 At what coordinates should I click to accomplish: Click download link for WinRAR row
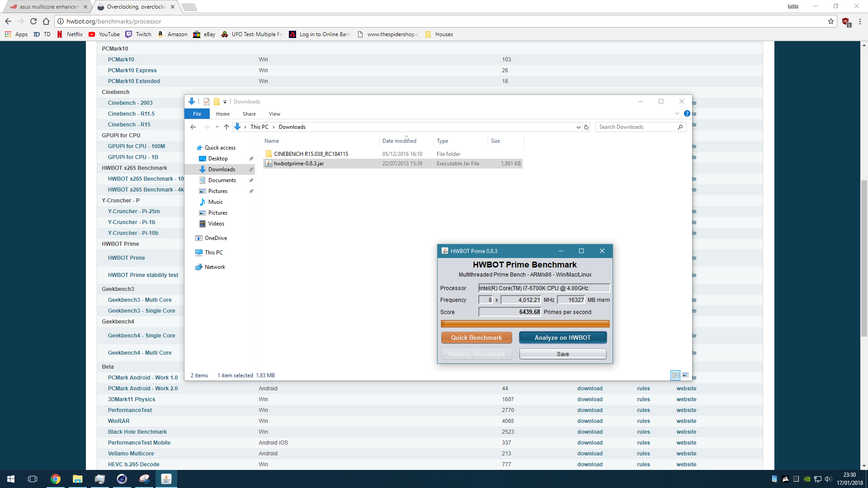tap(590, 421)
